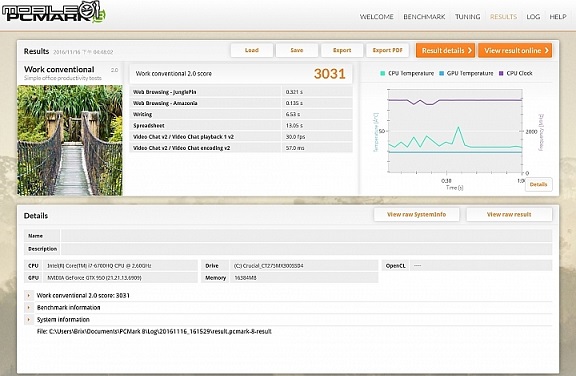Select Video Chat encoding v2 row

coord(241,148)
